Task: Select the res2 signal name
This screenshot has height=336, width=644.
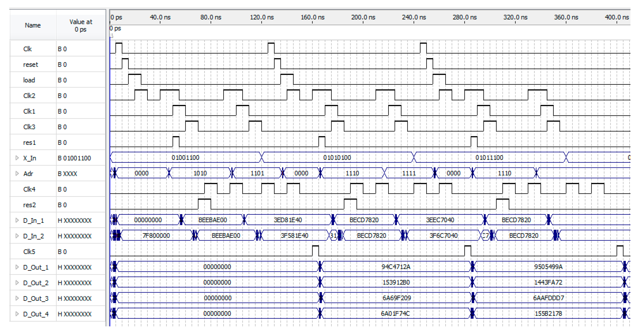Action: [x=30, y=205]
